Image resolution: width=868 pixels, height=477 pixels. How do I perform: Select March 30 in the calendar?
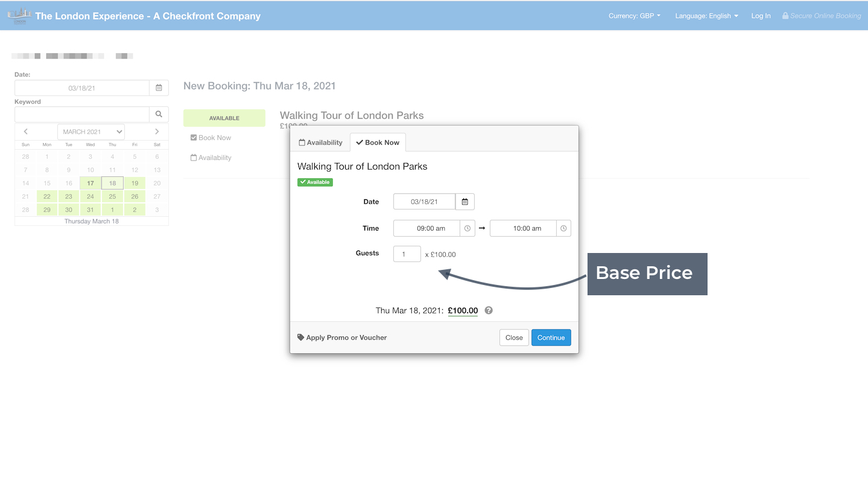(69, 210)
